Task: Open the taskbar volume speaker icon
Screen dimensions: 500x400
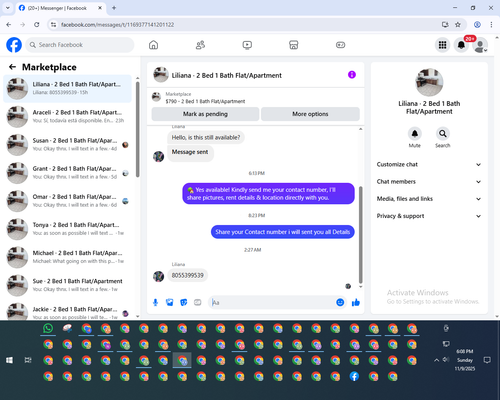Action: (446, 360)
